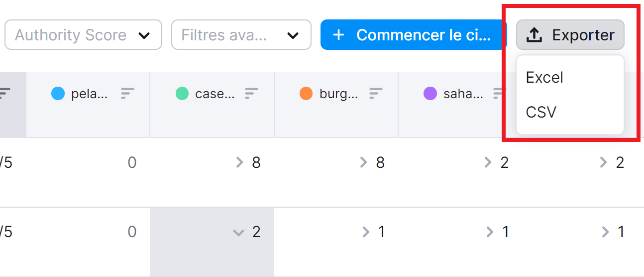The height and width of the screenshot is (277, 644).
Task: Click the green dot beside case...
Action: (x=182, y=94)
